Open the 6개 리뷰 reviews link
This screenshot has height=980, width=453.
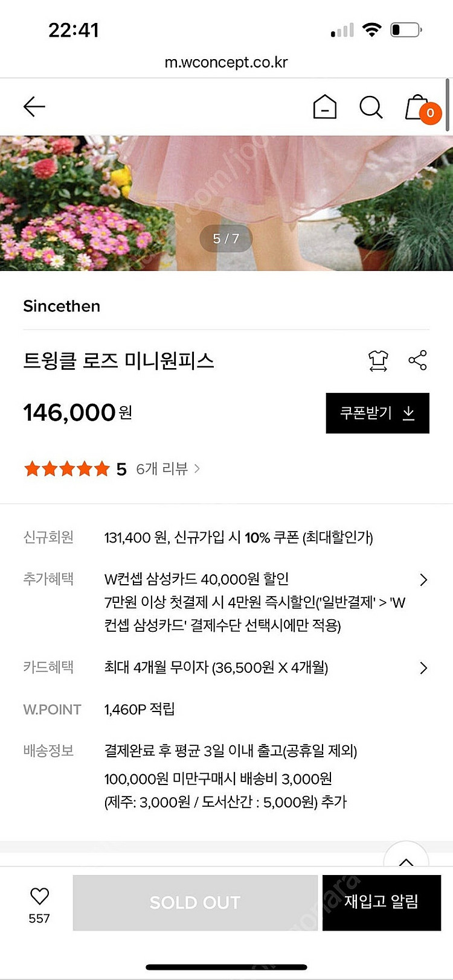pyautogui.click(x=168, y=469)
